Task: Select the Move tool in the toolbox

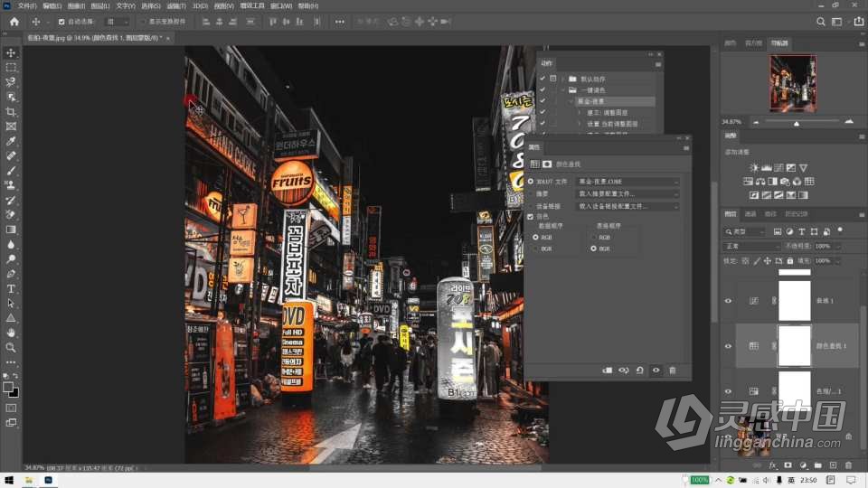Action: tap(11, 52)
